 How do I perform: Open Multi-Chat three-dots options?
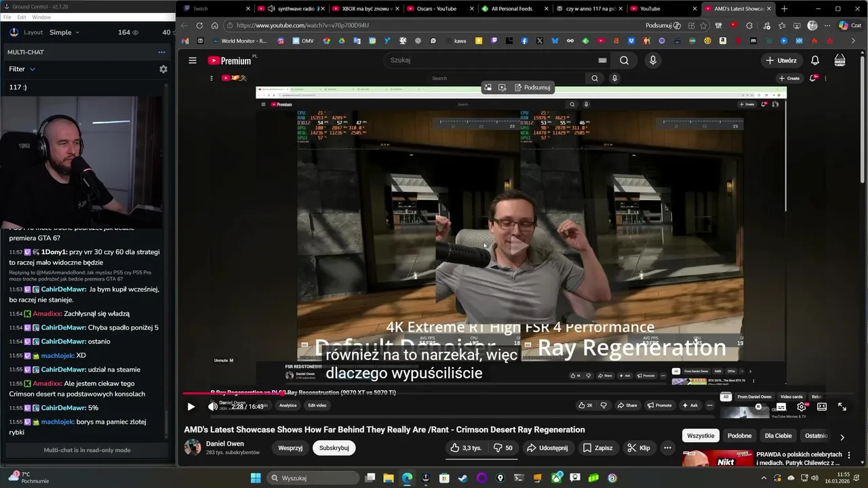[161, 52]
